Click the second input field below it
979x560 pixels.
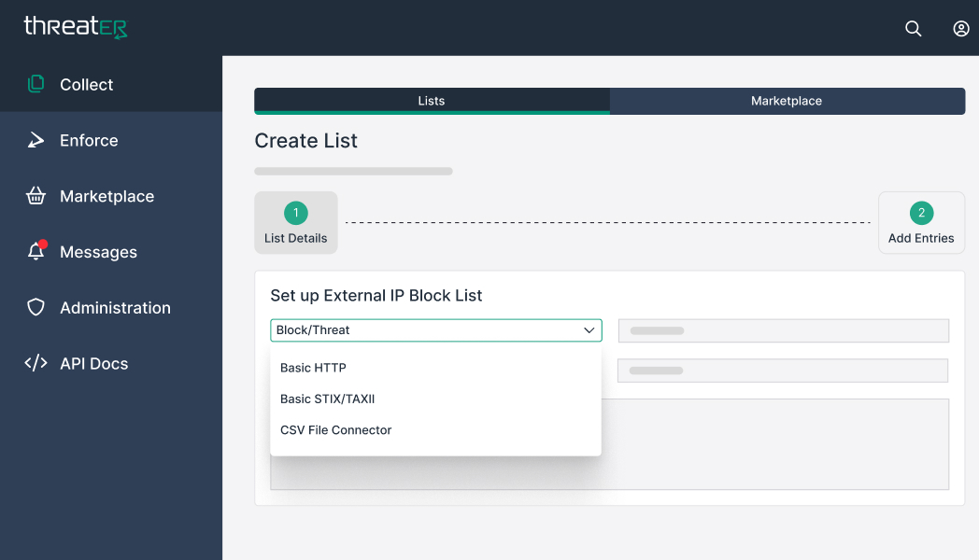[x=783, y=371]
